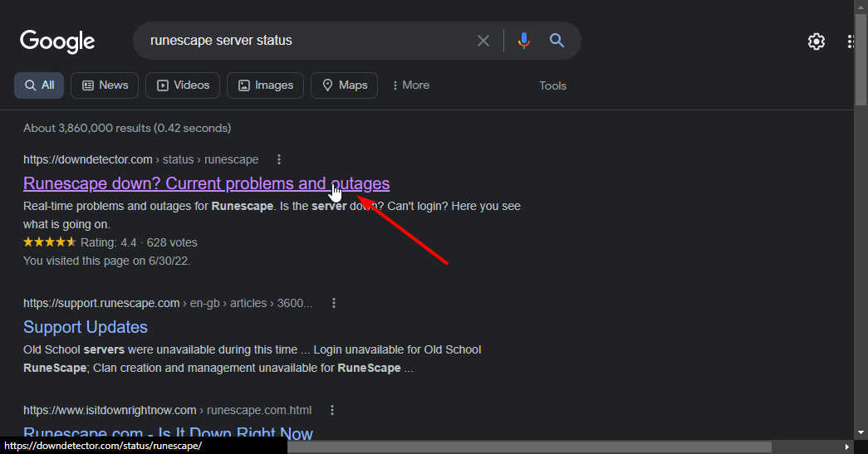Switch to the News tab

[105, 85]
